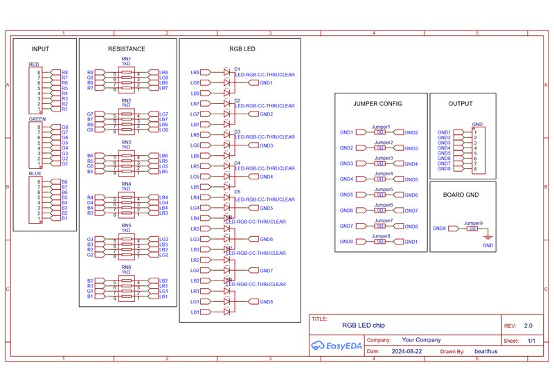Click the Jumper3 0Ω resistor symbol

coord(379,163)
